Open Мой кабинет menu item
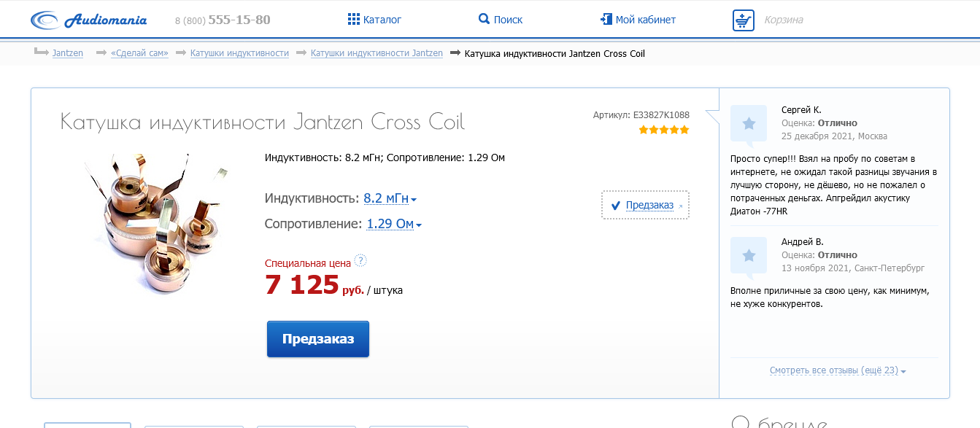Viewport: 980px width, 428px height. pos(646,20)
